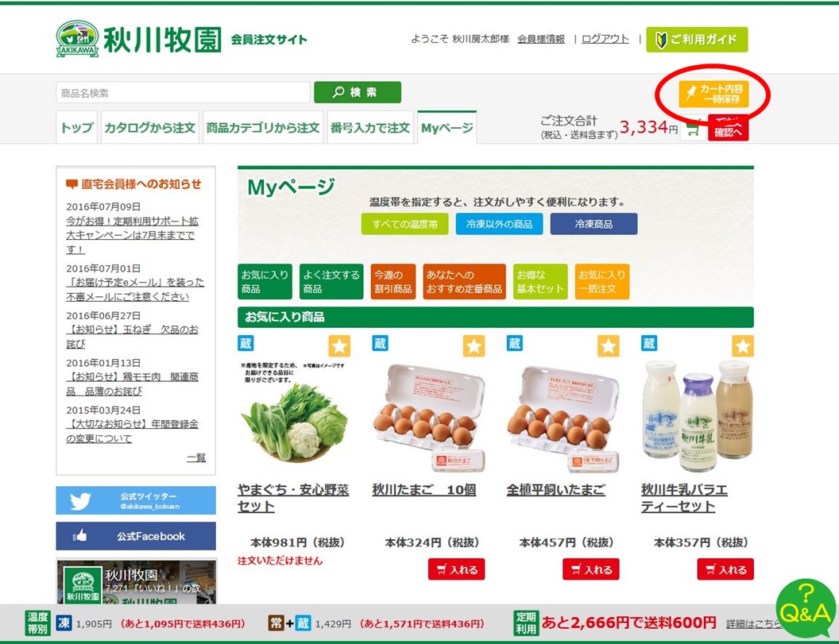Open 全植平飼いたまご product link
This screenshot has width=839, height=644.
[x=556, y=490]
